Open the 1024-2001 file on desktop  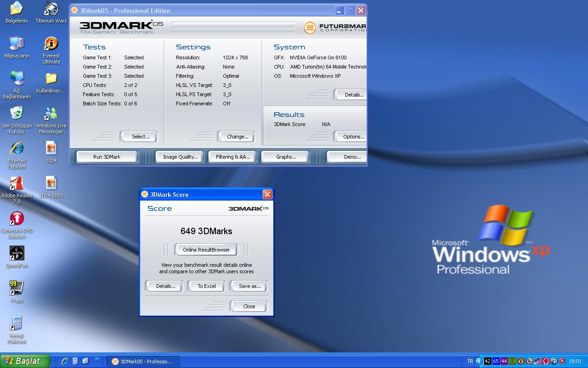tap(51, 187)
